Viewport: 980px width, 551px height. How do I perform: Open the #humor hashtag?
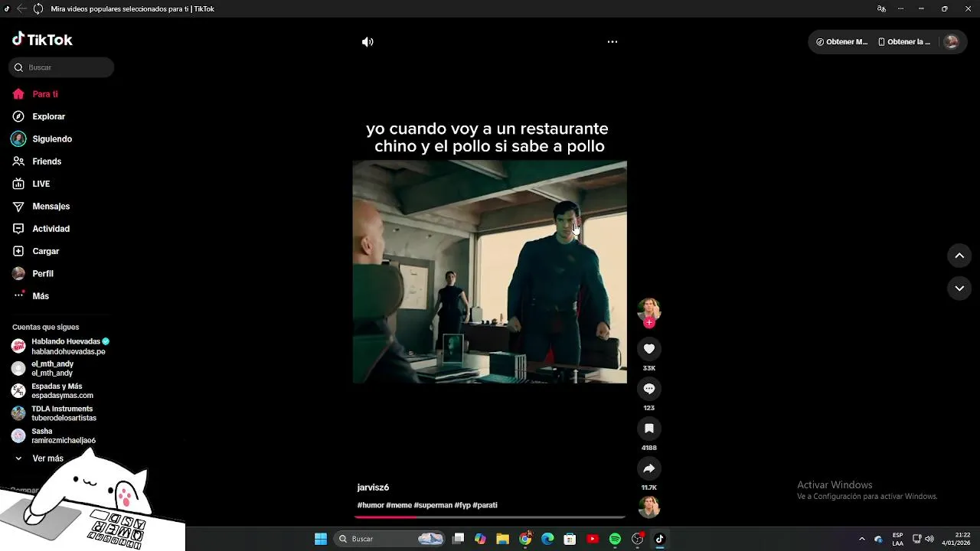(371, 505)
